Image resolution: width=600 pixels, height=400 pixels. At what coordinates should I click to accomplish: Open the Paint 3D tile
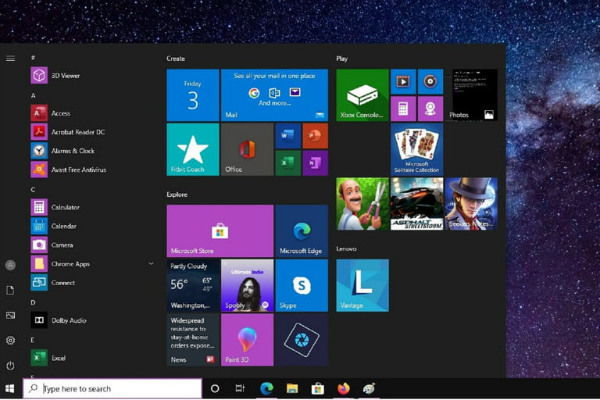pyautogui.click(x=247, y=340)
